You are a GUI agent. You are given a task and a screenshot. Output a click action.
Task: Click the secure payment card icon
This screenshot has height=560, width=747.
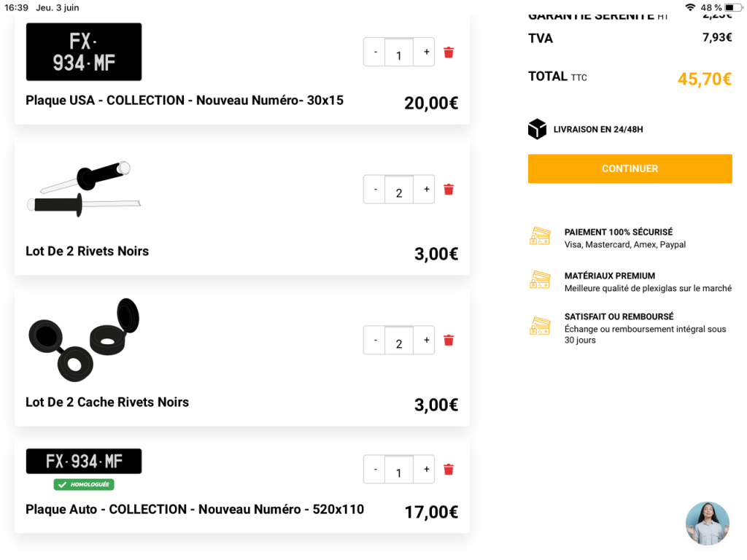pyautogui.click(x=540, y=236)
